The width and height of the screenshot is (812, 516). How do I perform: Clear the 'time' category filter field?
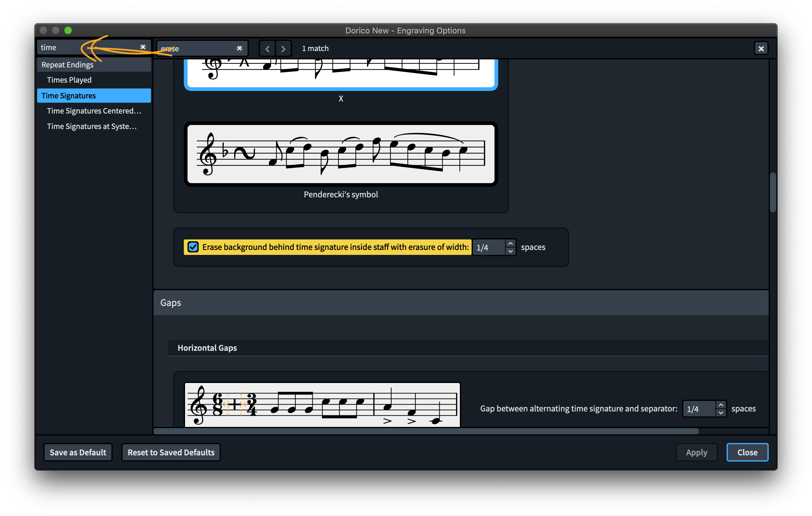tap(143, 47)
